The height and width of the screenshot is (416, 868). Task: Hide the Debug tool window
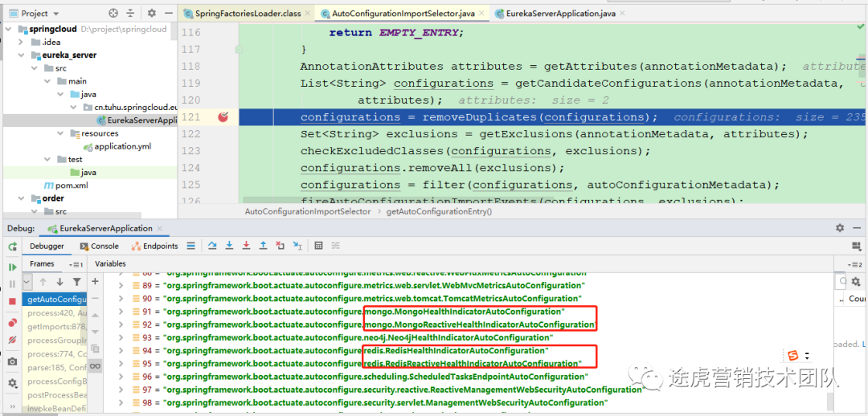click(857, 228)
